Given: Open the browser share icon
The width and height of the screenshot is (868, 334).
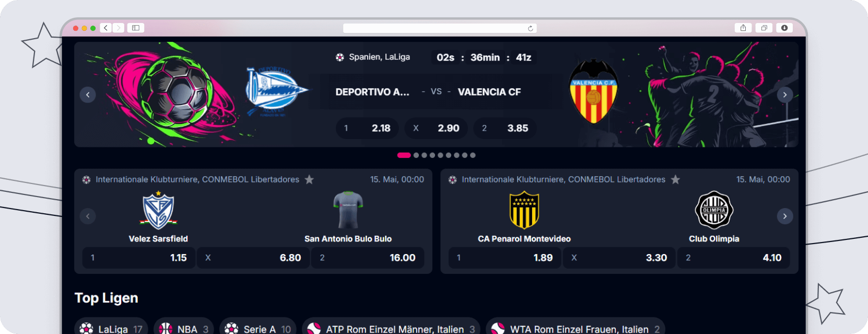Looking at the screenshot, I should click(743, 28).
